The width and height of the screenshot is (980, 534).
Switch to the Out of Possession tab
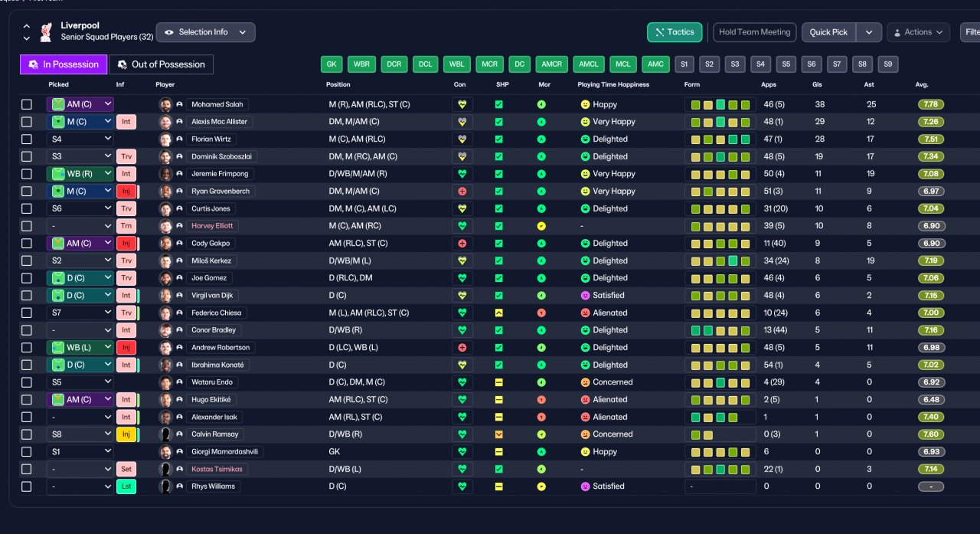point(161,64)
